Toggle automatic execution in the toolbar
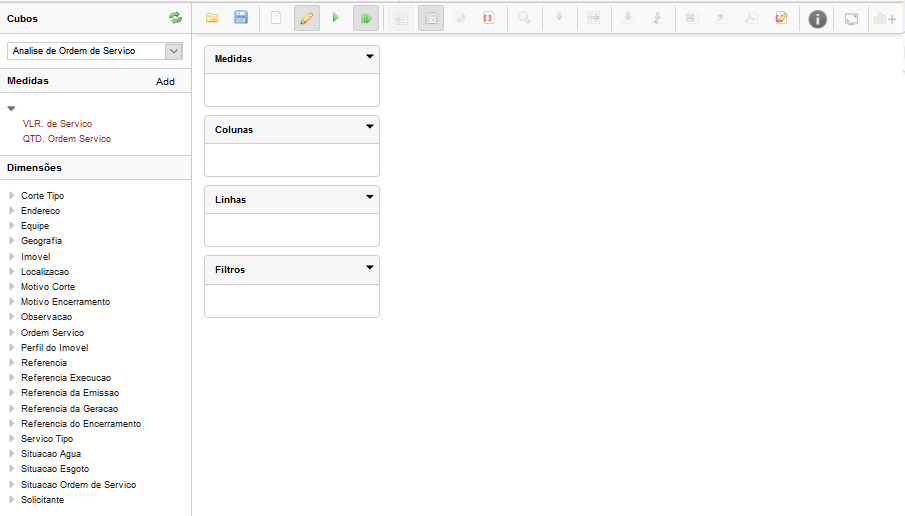Viewport: 905px width, 516px height. pos(366,18)
